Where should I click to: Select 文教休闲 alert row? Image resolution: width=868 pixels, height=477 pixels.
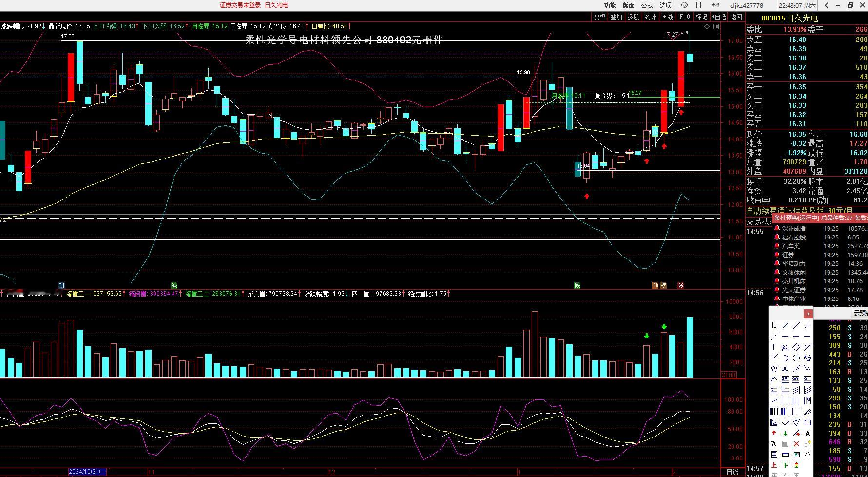click(x=820, y=272)
